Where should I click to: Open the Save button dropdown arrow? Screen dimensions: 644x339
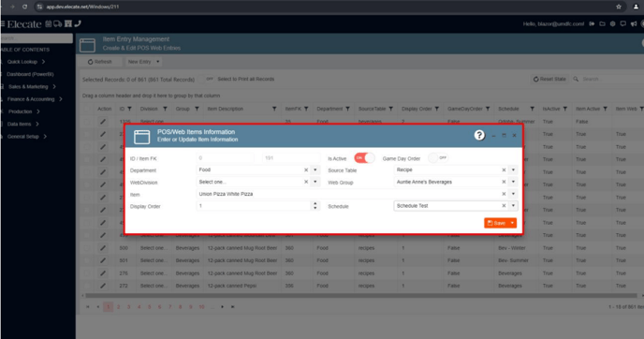(x=512, y=223)
